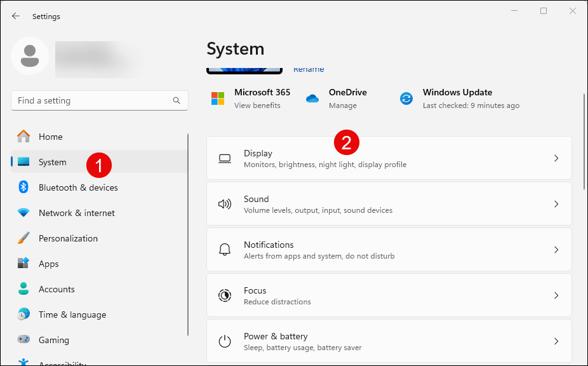The height and width of the screenshot is (366, 588).
Task: Click the Rename link
Action: tap(309, 69)
